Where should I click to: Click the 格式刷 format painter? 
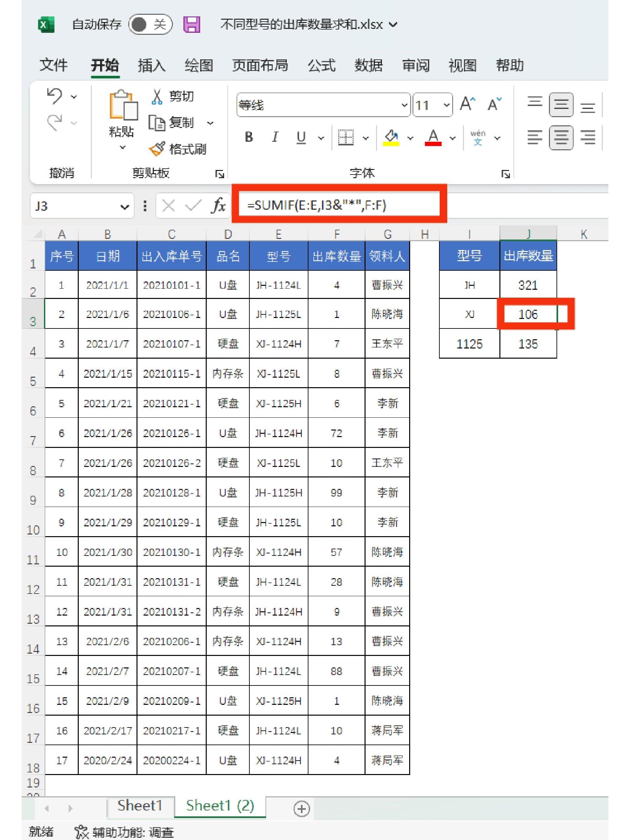point(177,149)
